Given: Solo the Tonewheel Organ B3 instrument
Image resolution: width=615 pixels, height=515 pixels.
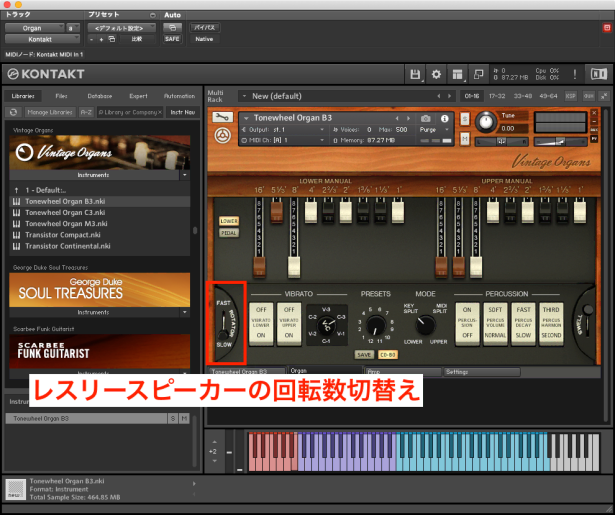Looking at the screenshot, I should click(464, 119).
